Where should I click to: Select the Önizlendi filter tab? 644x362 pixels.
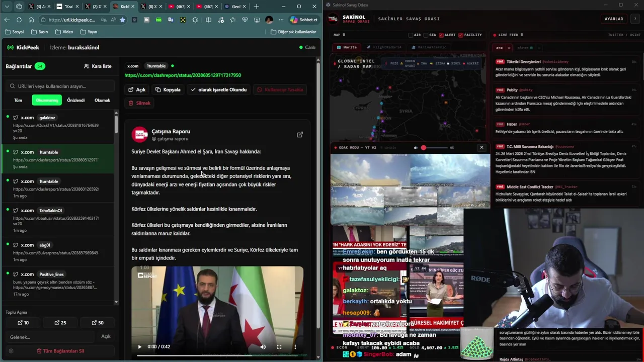point(76,100)
